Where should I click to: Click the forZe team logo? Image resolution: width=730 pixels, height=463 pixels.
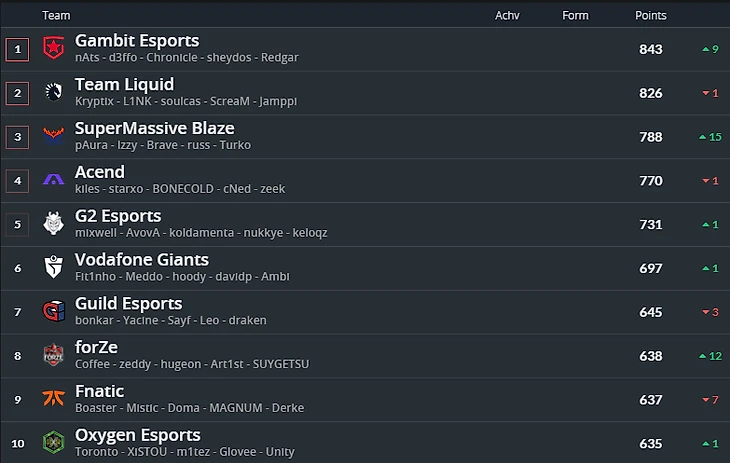(53, 356)
